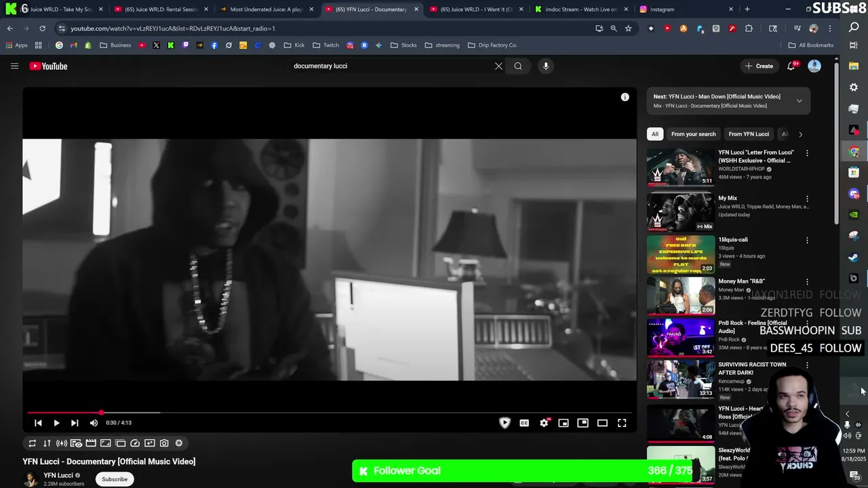868x488 pixels.
Task: Select the From YFN Lucci chip
Action: point(749,134)
